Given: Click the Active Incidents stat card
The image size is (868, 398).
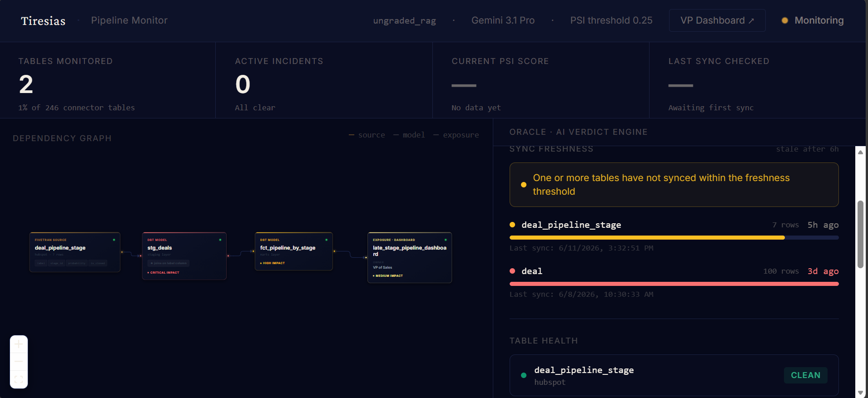Looking at the screenshot, I should [x=324, y=80].
